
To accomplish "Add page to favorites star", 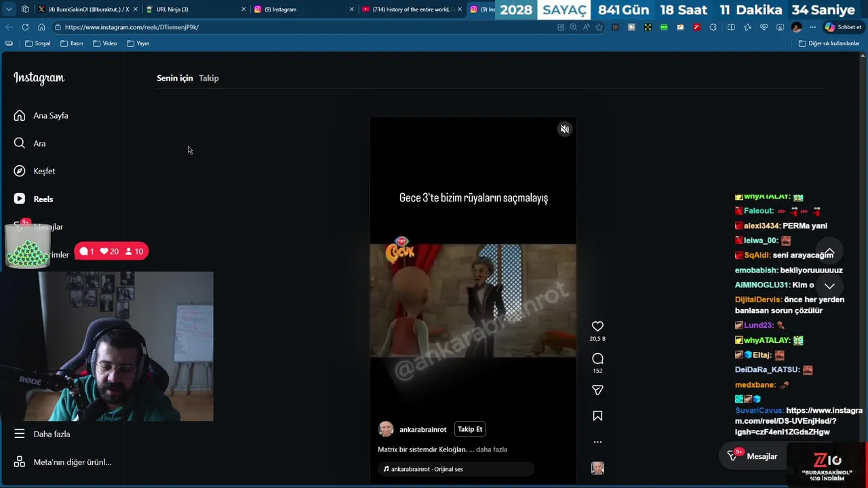I will 599,27.
